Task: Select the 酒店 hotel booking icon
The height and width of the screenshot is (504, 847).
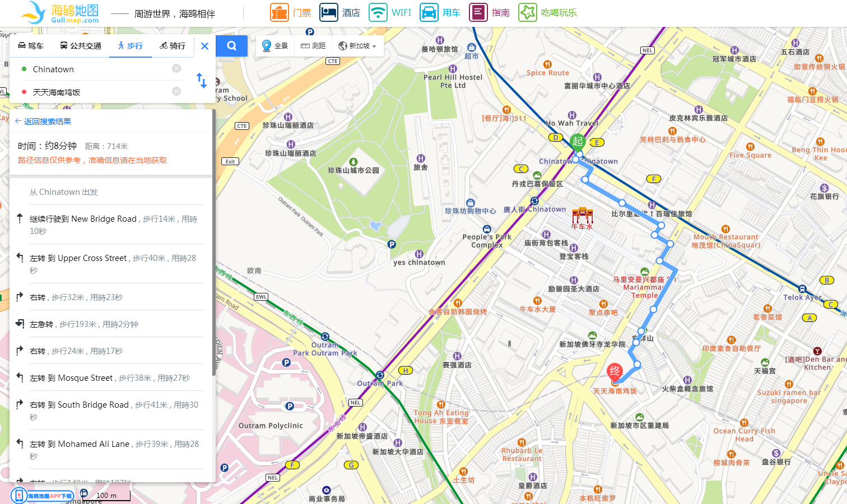Action: [328, 12]
